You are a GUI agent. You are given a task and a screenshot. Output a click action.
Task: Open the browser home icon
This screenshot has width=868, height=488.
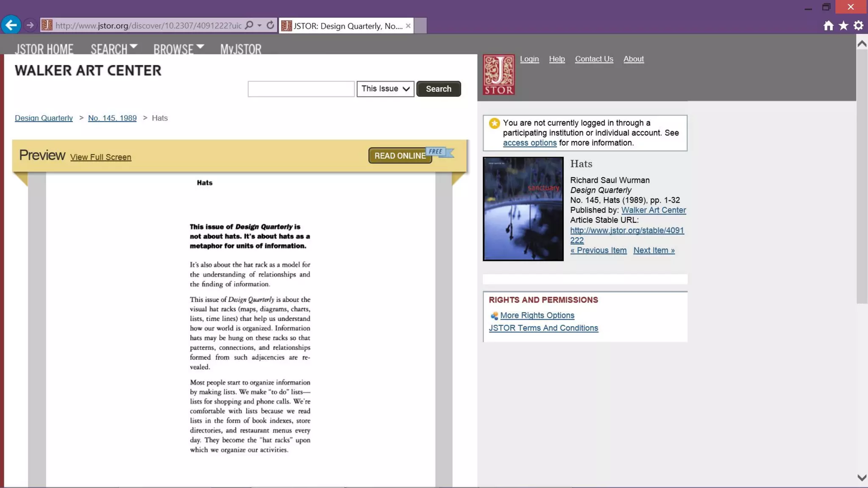pos(828,26)
